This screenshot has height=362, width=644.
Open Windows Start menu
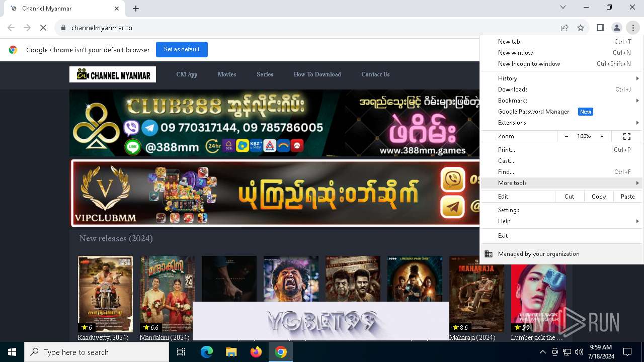pos(12,352)
